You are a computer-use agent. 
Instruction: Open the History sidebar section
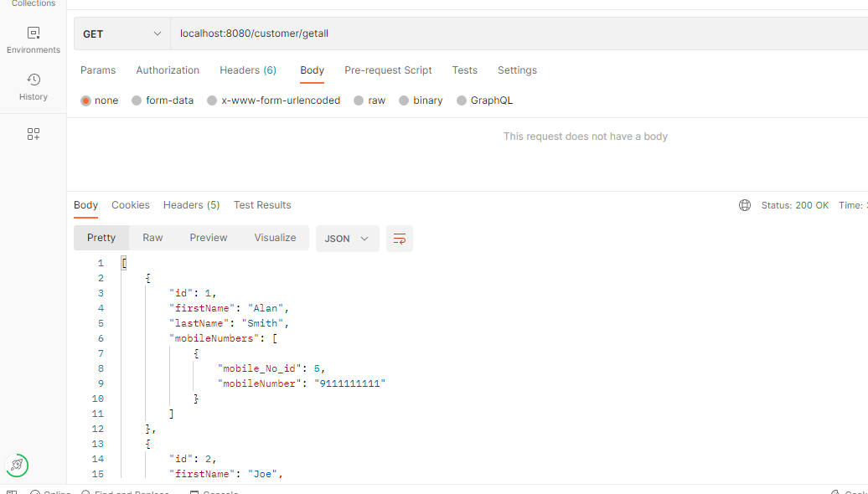click(x=34, y=87)
